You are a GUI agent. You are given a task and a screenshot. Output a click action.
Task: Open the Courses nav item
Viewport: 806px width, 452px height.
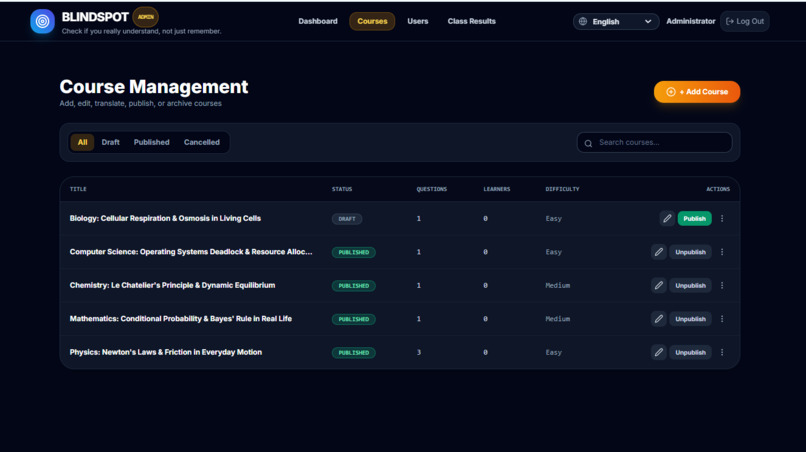pos(372,21)
